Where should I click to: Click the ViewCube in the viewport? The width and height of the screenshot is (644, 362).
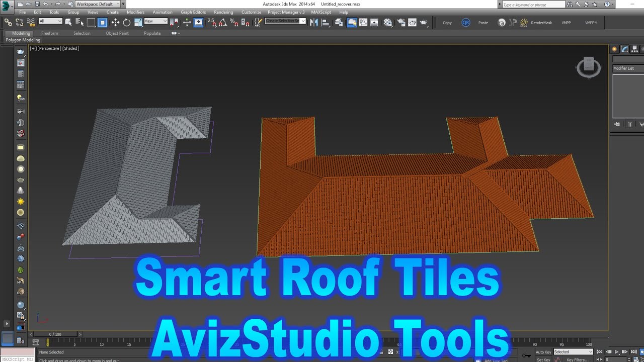(x=589, y=67)
